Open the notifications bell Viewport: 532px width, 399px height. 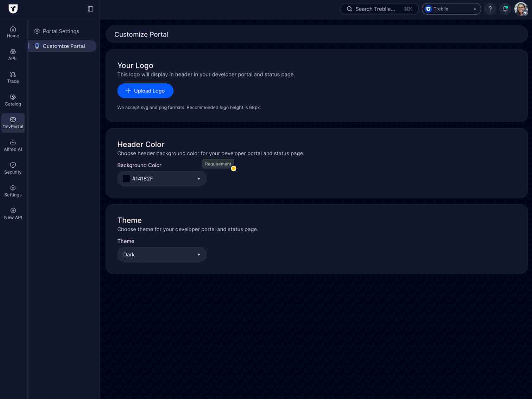505,9
